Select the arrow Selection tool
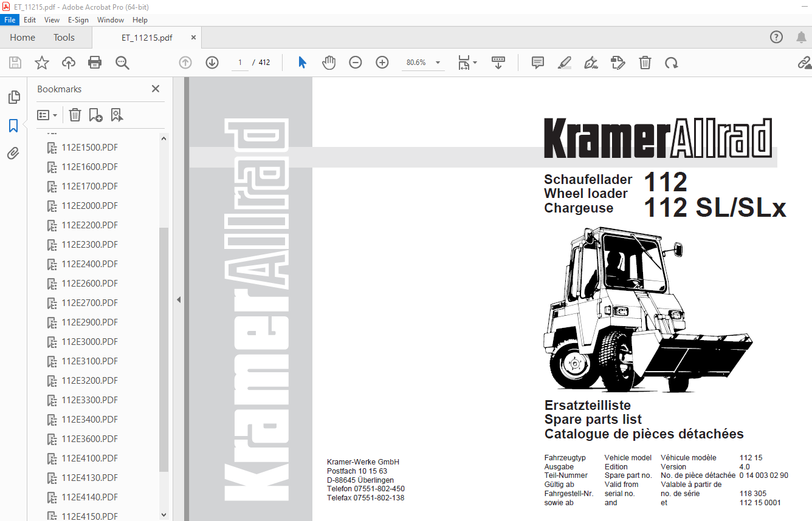The height and width of the screenshot is (521, 812). pyautogui.click(x=302, y=63)
